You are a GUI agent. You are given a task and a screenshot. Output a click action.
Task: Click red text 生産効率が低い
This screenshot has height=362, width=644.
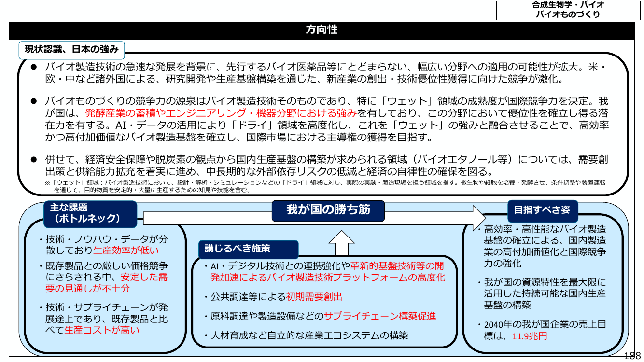click(x=126, y=251)
